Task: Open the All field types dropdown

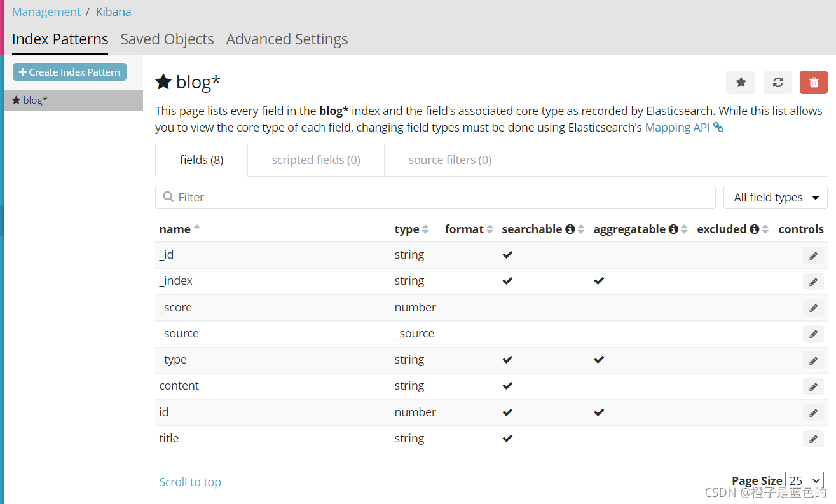Action: point(776,198)
